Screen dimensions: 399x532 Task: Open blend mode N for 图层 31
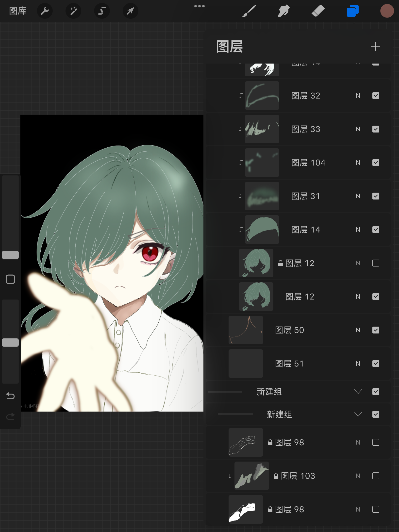tap(358, 196)
